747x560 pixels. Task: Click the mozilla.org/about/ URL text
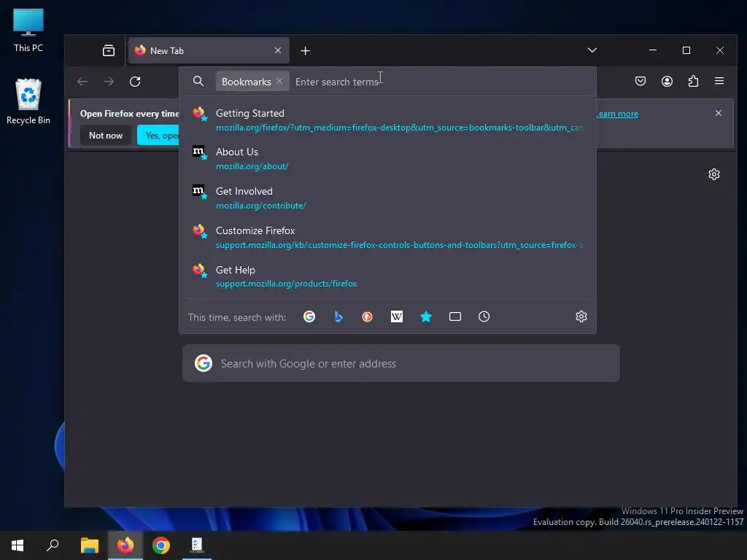click(x=252, y=166)
